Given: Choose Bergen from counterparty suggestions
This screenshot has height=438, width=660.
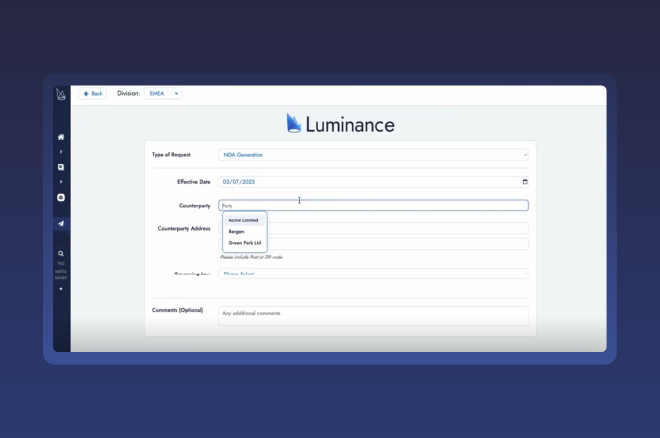Looking at the screenshot, I should pyautogui.click(x=245, y=231).
